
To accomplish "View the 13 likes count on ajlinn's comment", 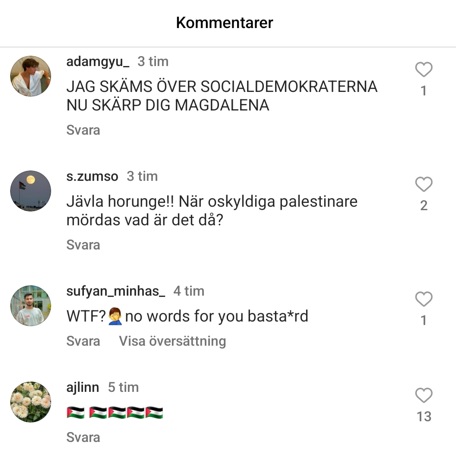I will 424,417.
